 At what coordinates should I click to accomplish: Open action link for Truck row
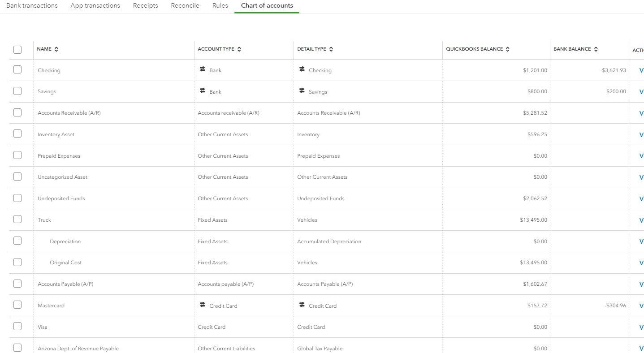641,220
